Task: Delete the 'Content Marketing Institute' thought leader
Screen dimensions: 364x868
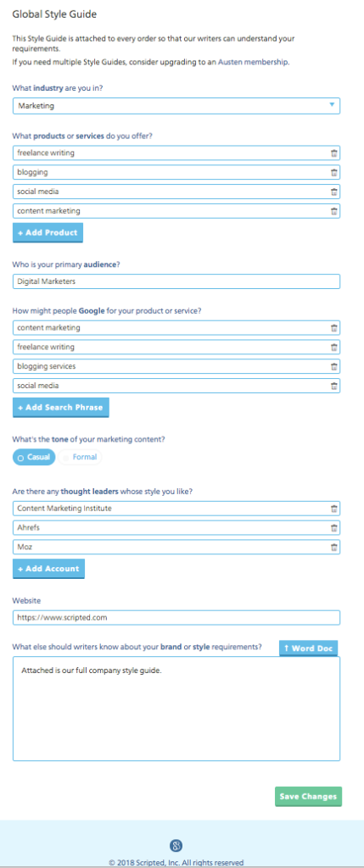Action: (x=334, y=509)
